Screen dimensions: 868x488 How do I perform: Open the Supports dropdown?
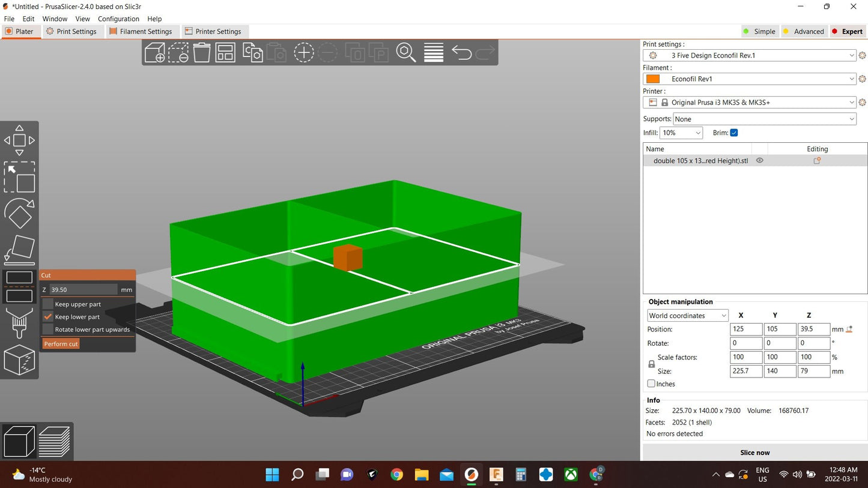click(765, 119)
